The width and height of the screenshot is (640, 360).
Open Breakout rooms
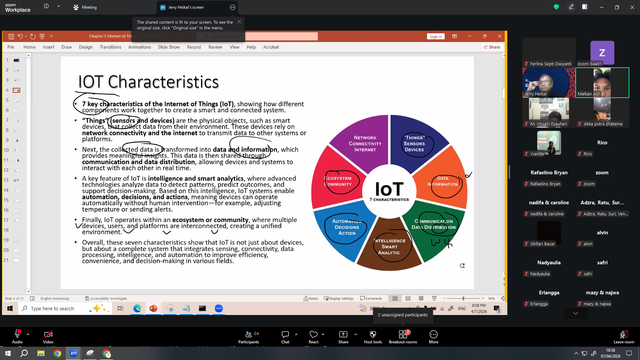click(403, 337)
